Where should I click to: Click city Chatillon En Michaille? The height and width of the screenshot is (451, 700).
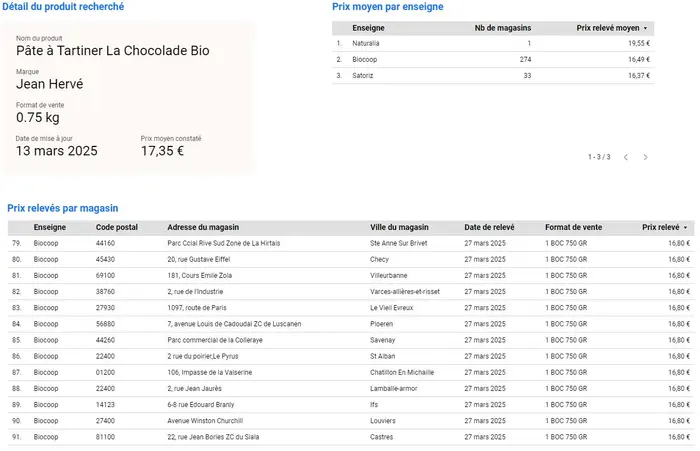point(402,372)
